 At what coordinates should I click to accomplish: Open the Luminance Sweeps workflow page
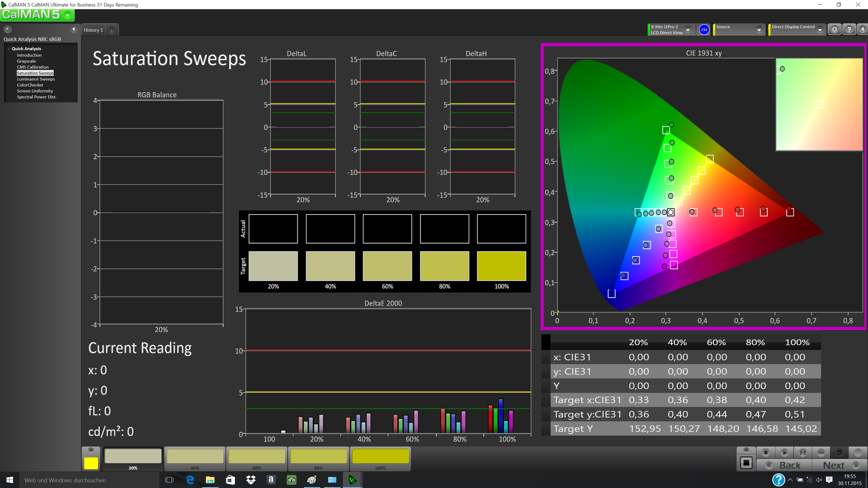(36, 79)
